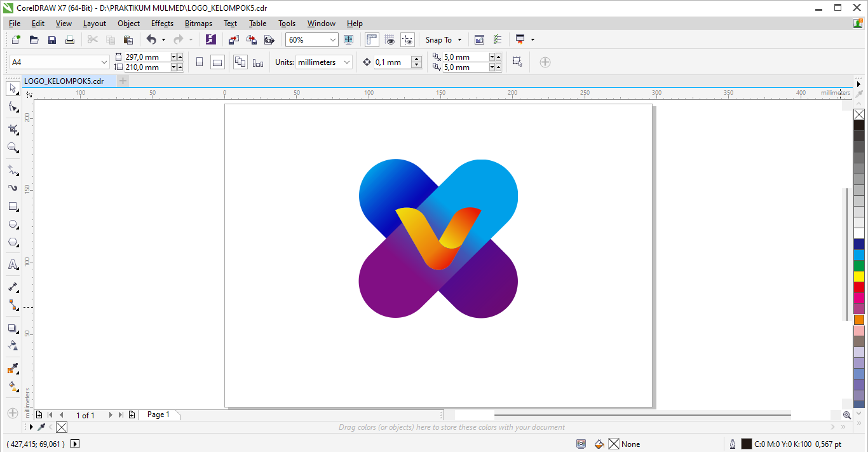868x452 pixels.
Task: Select the Zoom tool magnifier
Action: pos(13,148)
